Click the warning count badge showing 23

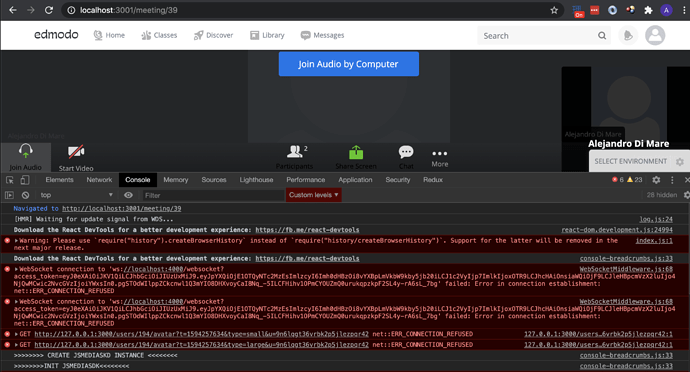635,180
